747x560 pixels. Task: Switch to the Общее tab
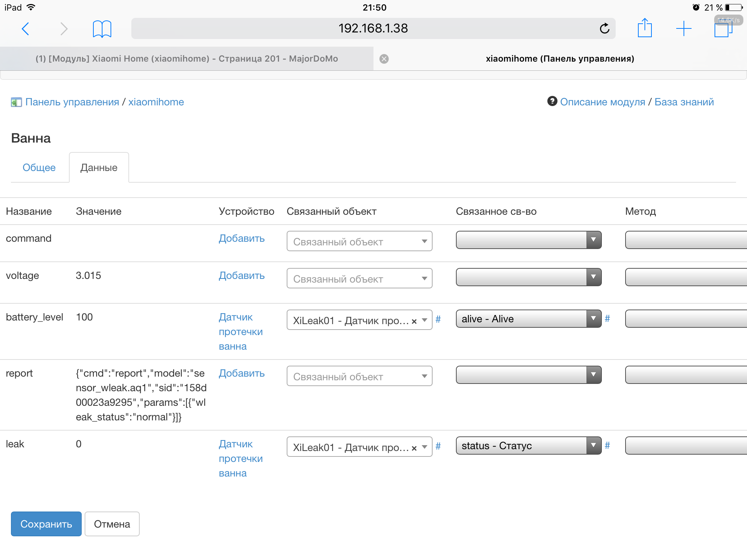point(39,168)
